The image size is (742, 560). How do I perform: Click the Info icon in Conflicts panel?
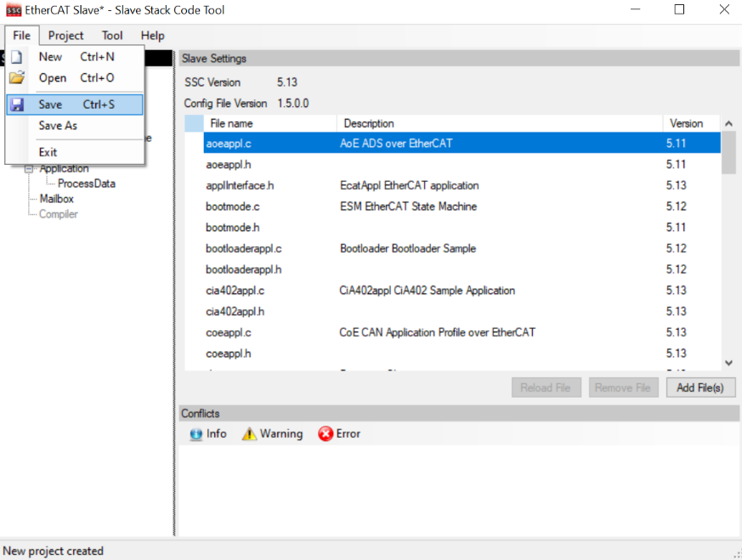click(196, 434)
